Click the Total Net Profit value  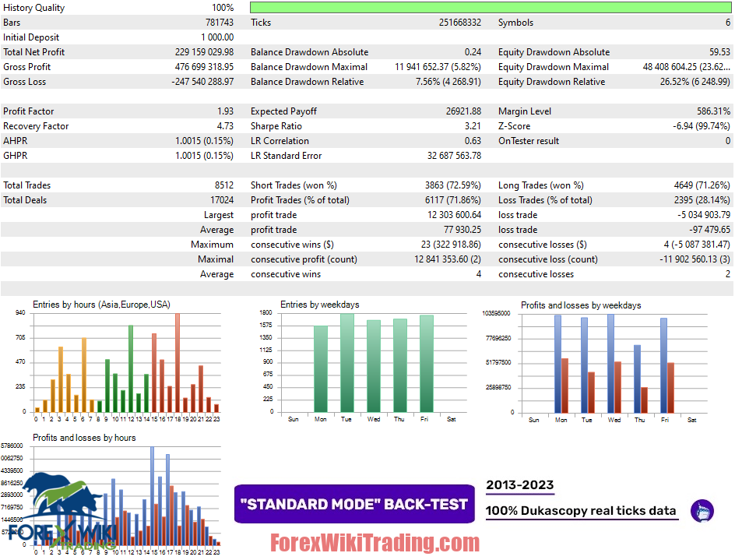[x=204, y=51]
